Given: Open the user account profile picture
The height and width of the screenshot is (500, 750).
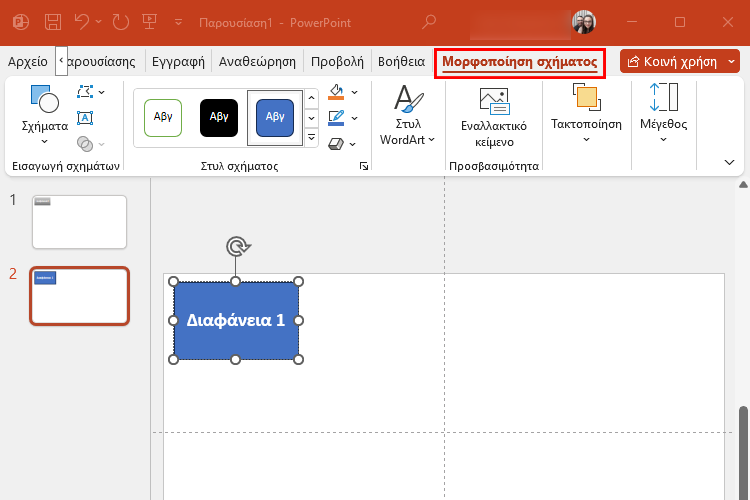Looking at the screenshot, I should click(584, 22).
